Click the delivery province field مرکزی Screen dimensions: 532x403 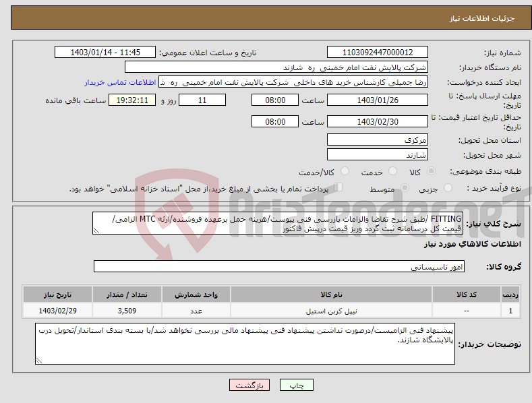point(378,139)
